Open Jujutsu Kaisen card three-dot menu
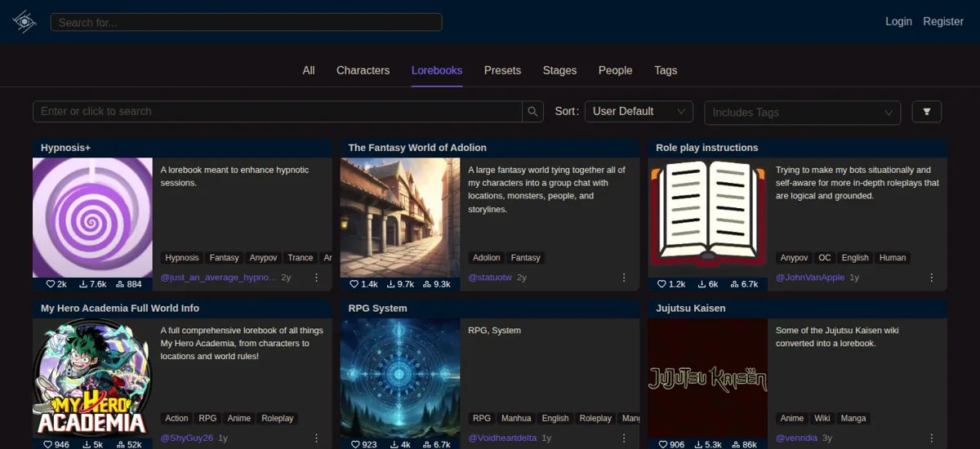Image resolution: width=980 pixels, height=449 pixels. coord(932,438)
